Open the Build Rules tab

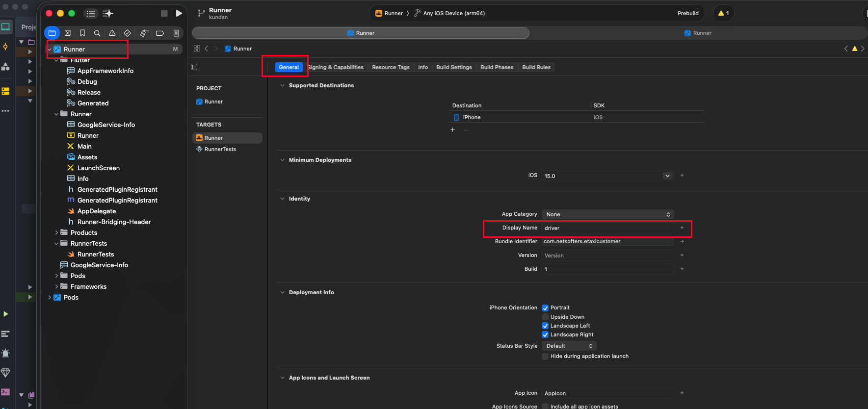tap(536, 67)
